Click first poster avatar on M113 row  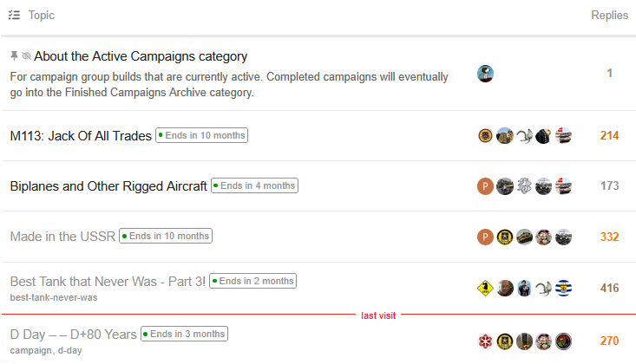point(486,136)
